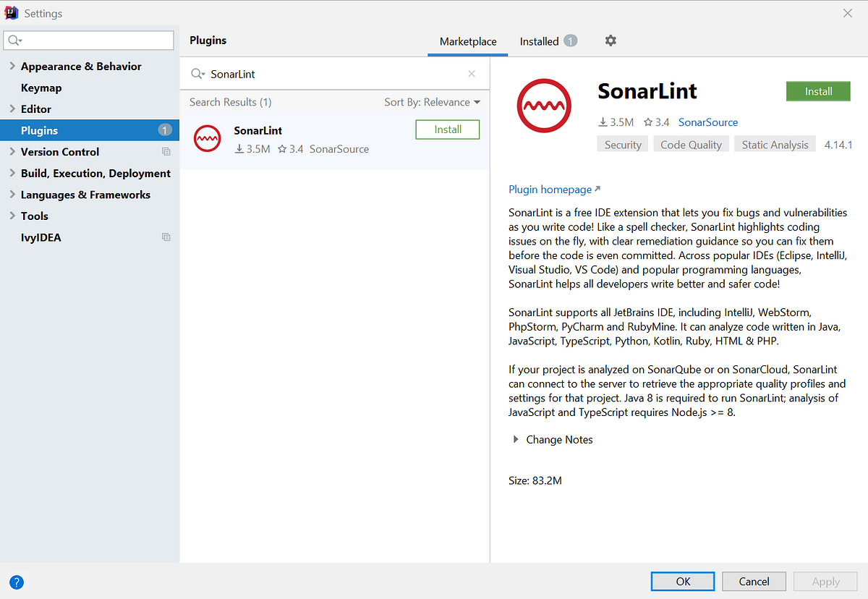This screenshot has height=599, width=868.
Task: Expand the Appearance & Behavior section
Action: click(12, 66)
